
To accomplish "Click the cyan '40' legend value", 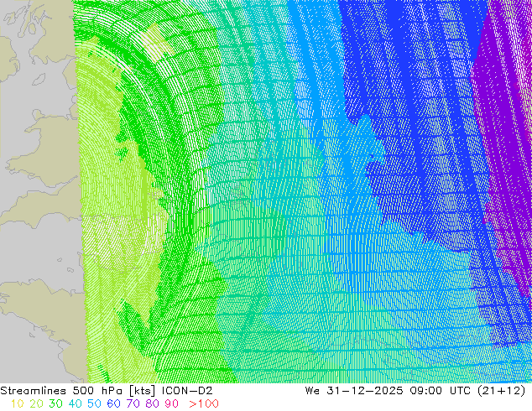I will [75, 403].
